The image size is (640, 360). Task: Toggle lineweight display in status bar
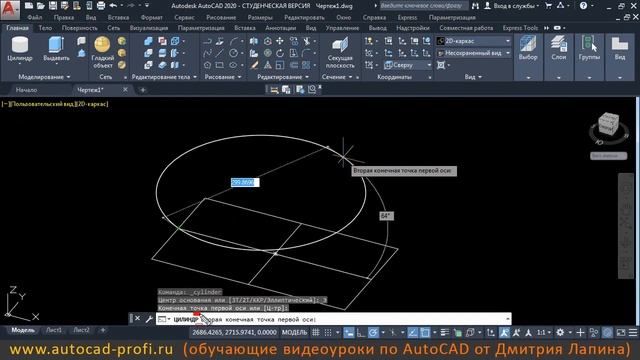coord(445,333)
